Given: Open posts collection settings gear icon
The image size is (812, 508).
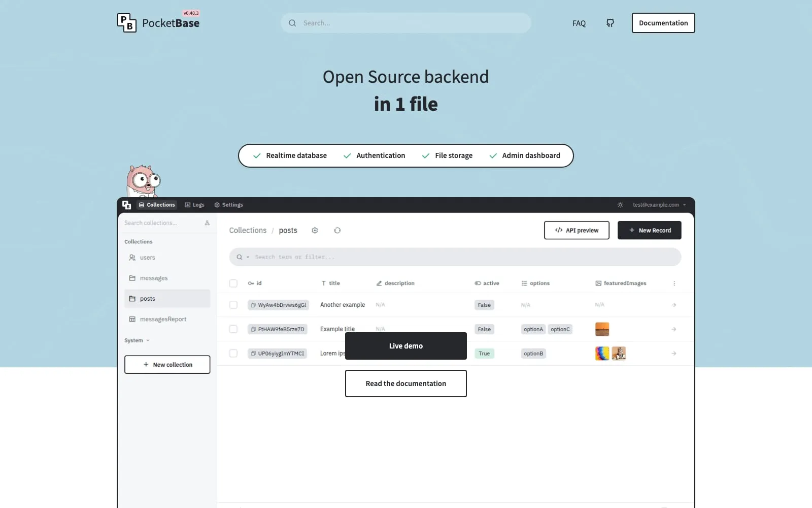Looking at the screenshot, I should (315, 230).
